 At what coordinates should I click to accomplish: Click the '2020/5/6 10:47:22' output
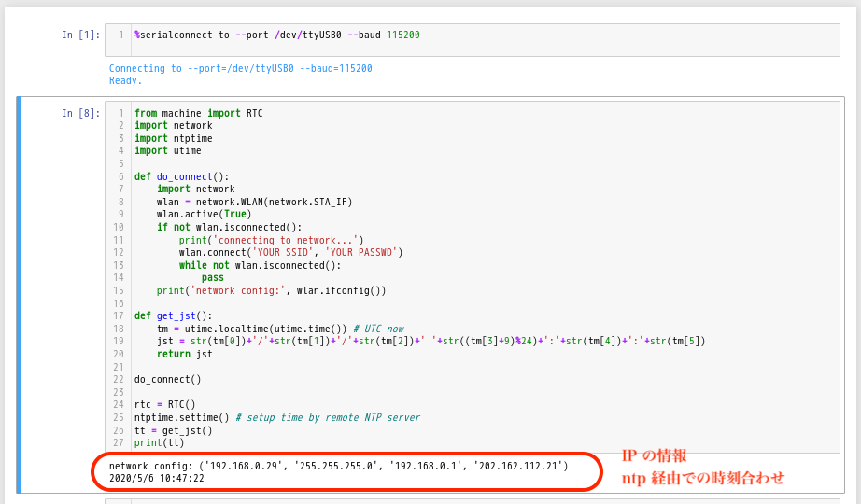(156, 478)
